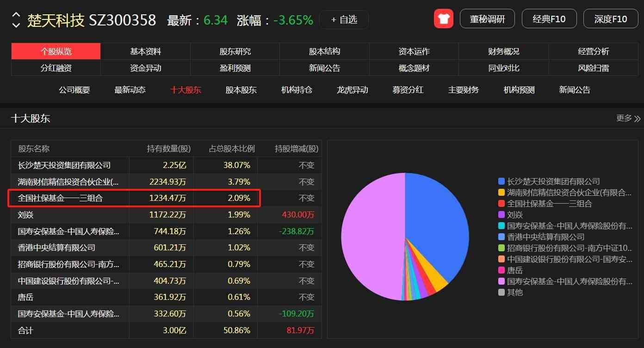The height and width of the screenshot is (348, 644).
Task: Jump to 机构持仓 sub-section
Action: pyautogui.click(x=297, y=90)
